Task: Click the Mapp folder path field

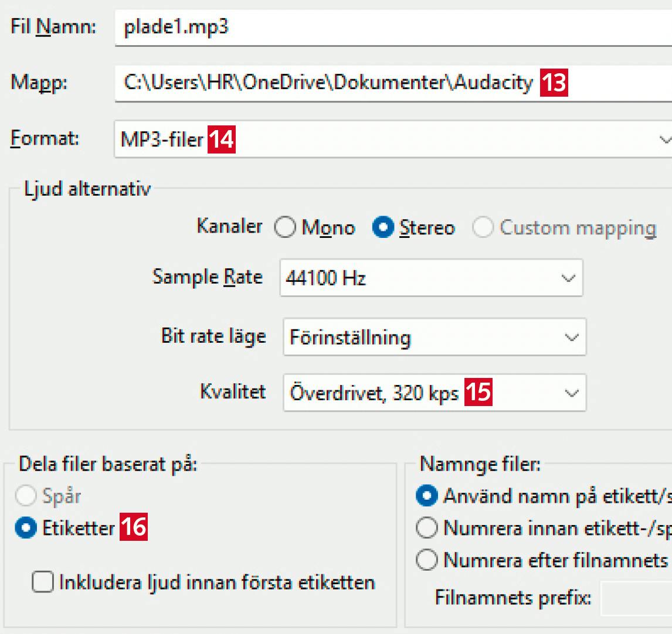Action: tap(393, 83)
